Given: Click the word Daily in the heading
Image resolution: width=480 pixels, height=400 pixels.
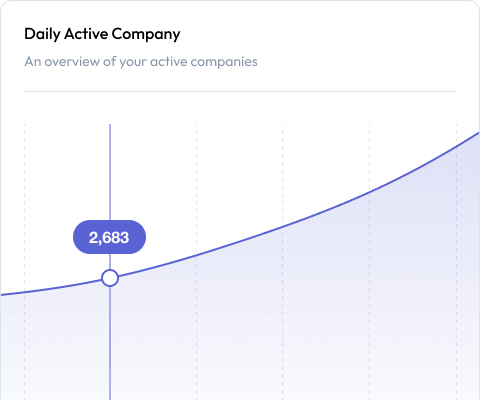Looking at the screenshot, I should pos(42,35).
